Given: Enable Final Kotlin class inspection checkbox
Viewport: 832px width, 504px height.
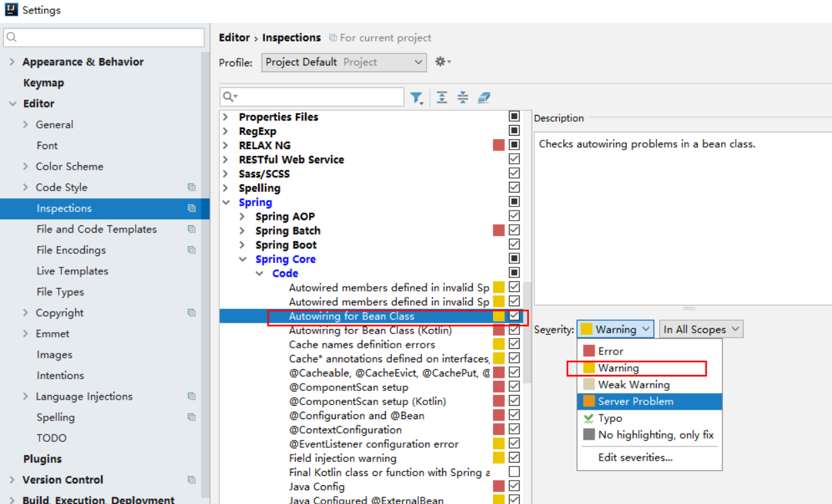Looking at the screenshot, I should [x=514, y=472].
